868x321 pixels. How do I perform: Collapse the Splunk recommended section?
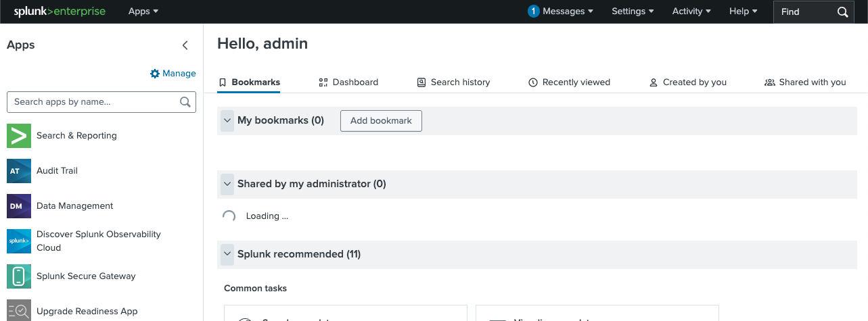pyautogui.click(x=227, y=254)
